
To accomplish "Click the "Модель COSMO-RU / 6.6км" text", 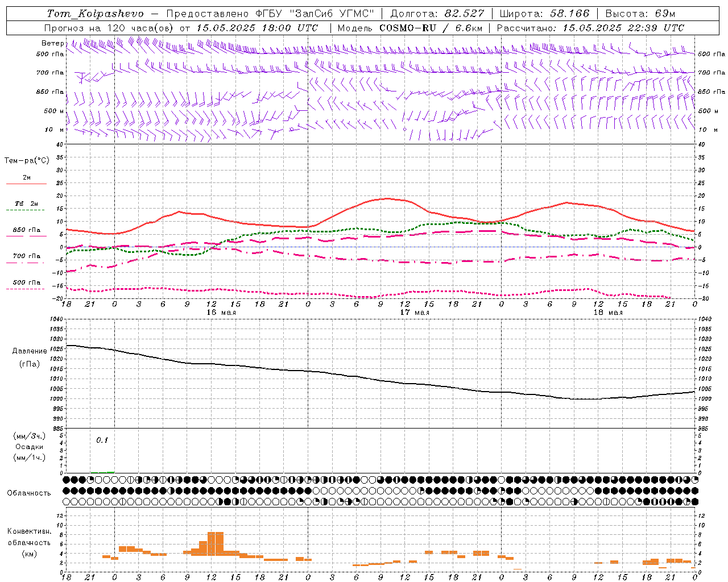I will 410,28.
